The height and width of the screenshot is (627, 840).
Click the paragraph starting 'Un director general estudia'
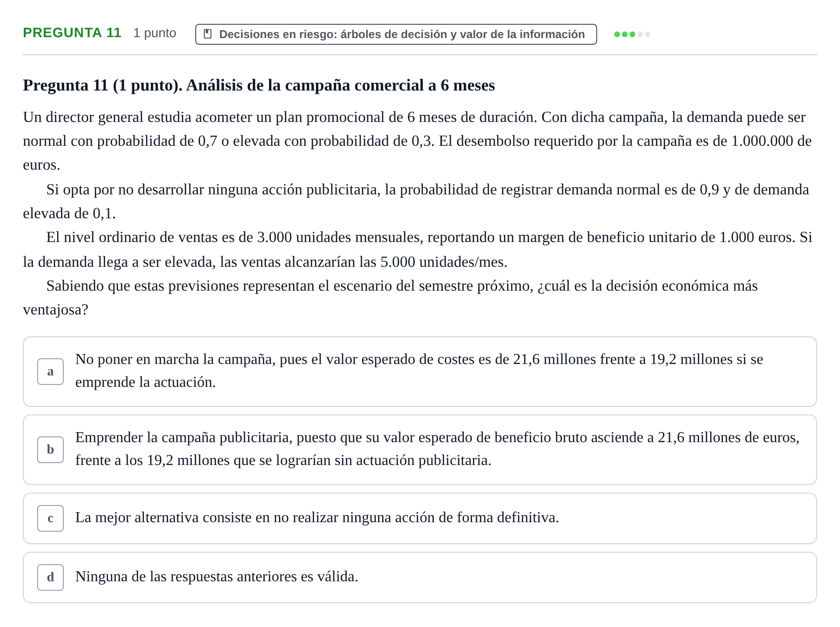pyautogui.click(x=418, y=141)
